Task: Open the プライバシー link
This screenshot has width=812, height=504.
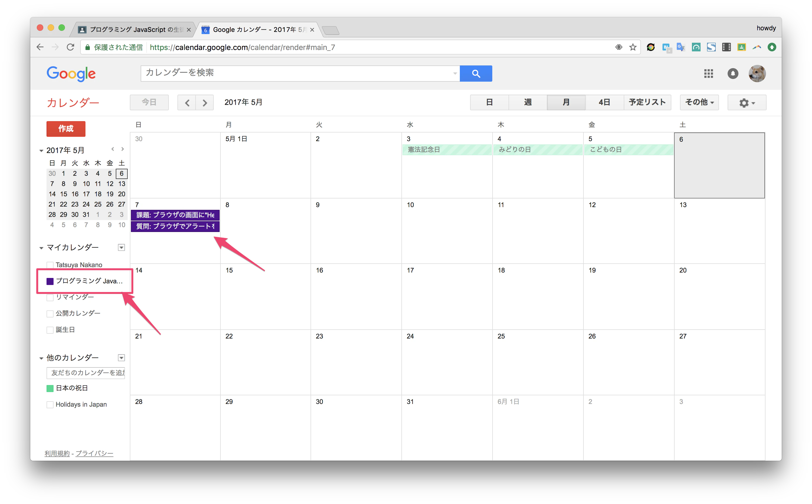Action: coord(94,453)
